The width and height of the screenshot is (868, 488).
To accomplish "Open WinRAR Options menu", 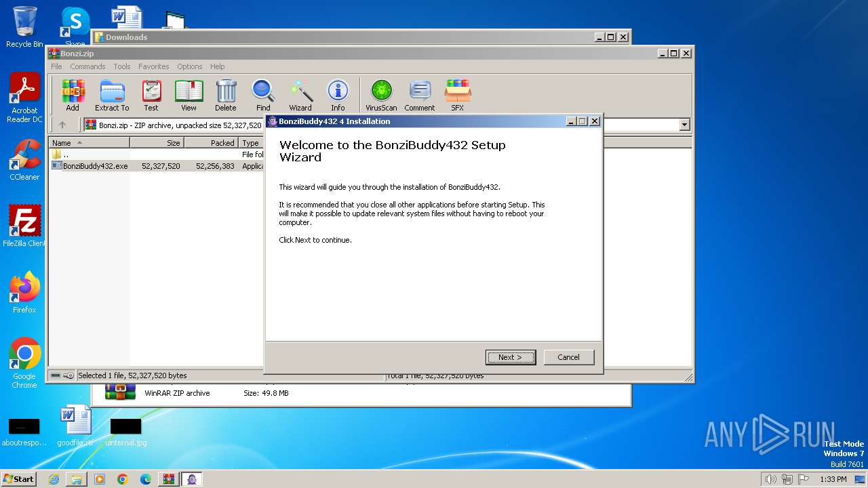I will coord(190,66).
